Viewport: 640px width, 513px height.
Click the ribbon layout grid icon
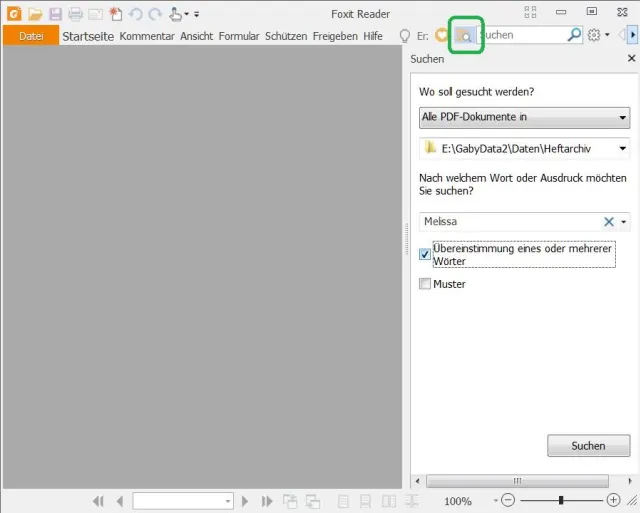530,12
